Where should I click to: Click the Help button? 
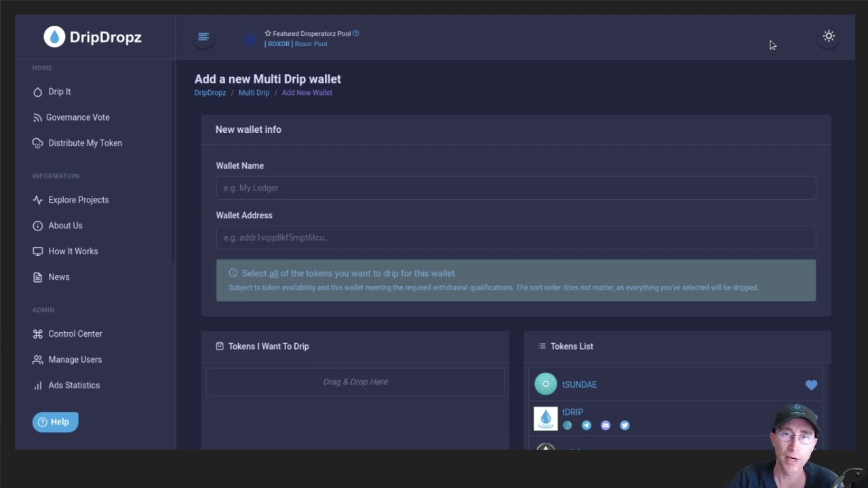[55, 422]
